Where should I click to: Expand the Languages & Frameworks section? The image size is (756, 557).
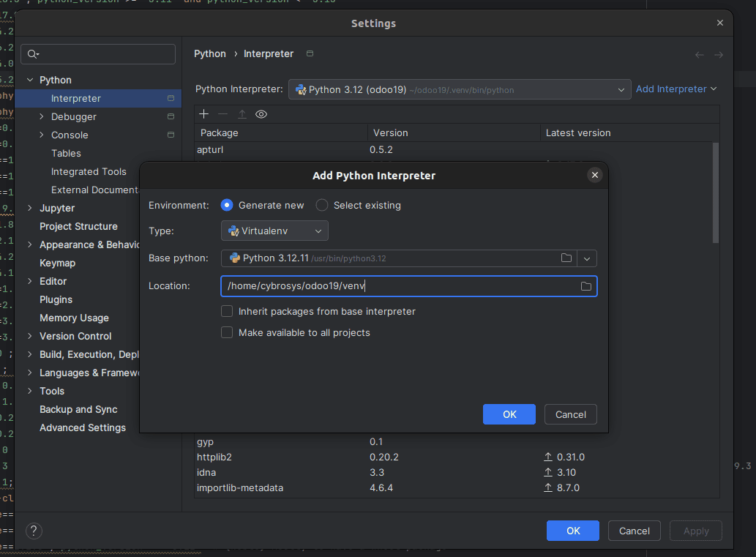pyautogui.click(x=30, y=373)
